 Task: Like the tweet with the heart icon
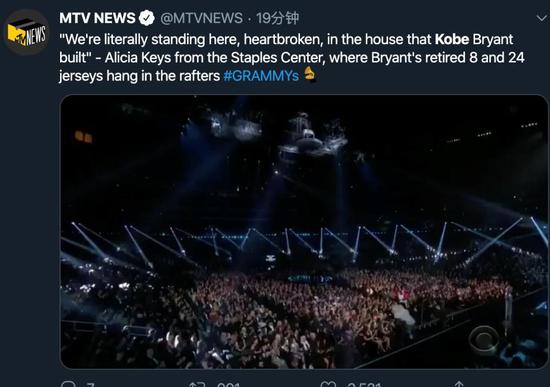328,384
